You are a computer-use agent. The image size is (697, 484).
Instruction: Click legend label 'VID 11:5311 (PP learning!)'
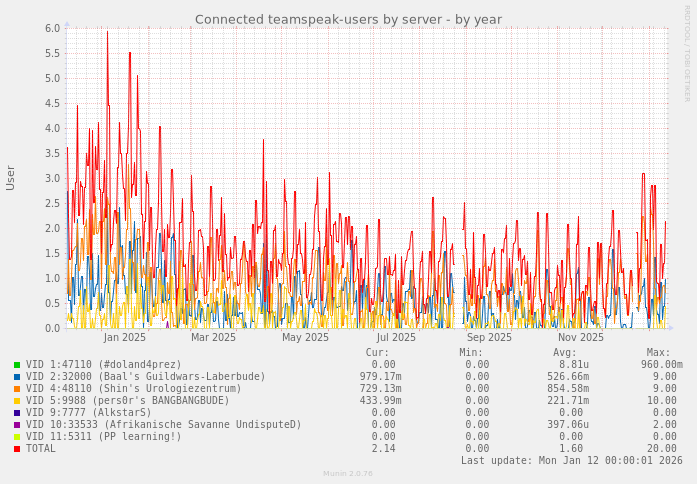click(104, 437)
